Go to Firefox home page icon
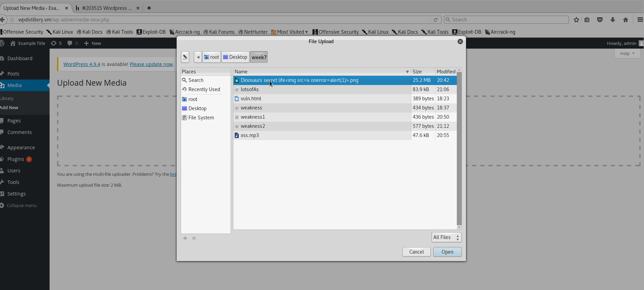 [626, 20]
